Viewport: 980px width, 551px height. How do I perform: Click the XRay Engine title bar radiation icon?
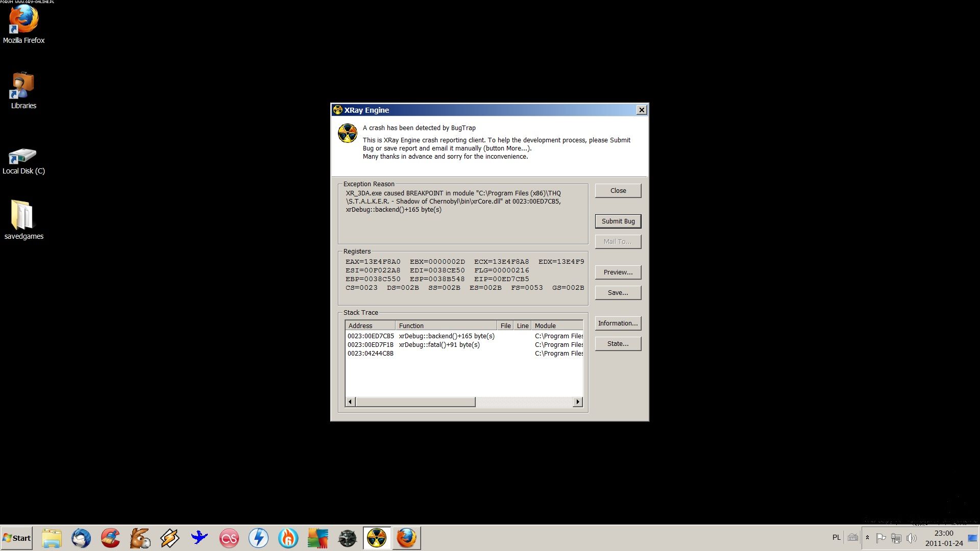tap(338, 110)
